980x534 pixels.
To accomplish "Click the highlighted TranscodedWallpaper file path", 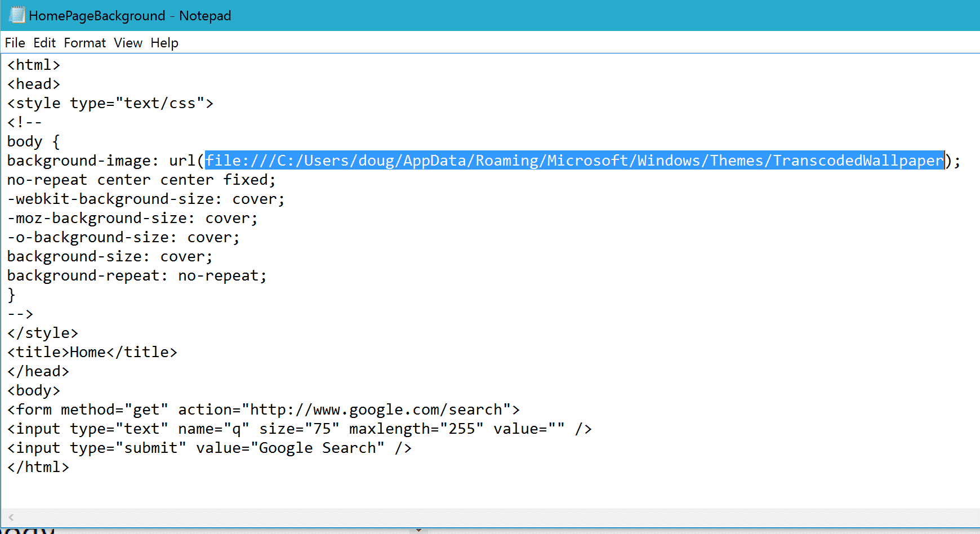I will click(x=574, y=161).
